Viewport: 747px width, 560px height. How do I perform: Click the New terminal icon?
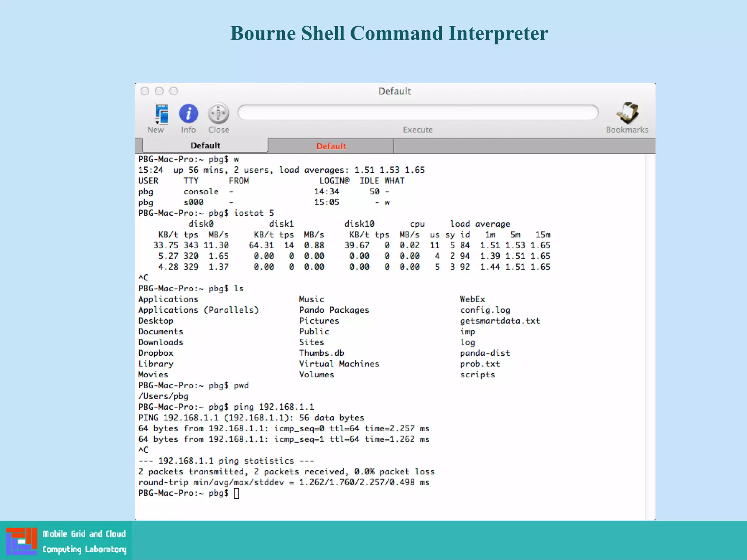pos(161,114)
